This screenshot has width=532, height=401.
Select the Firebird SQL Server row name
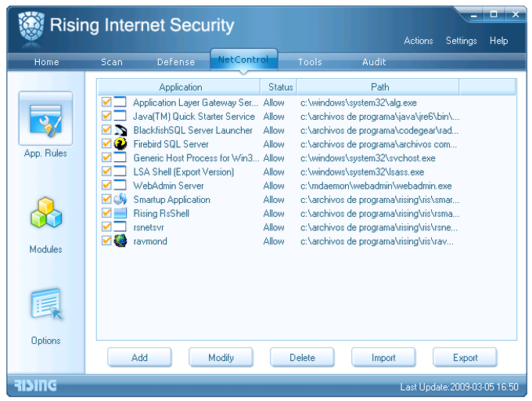[171, 144]
